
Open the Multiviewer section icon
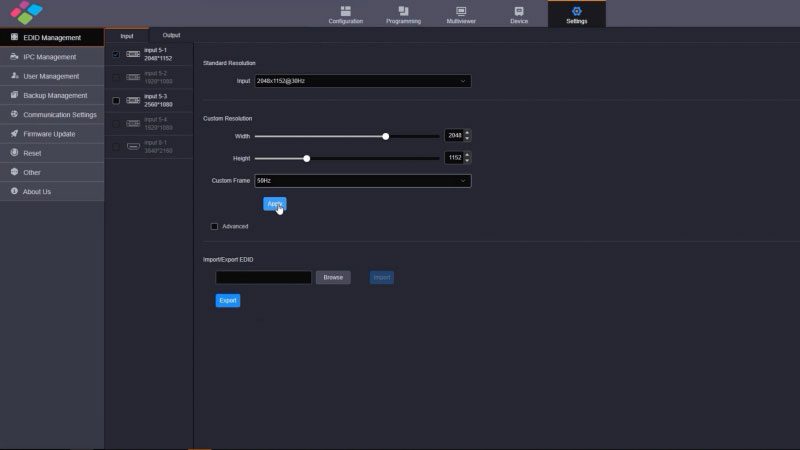pos(461,11)
